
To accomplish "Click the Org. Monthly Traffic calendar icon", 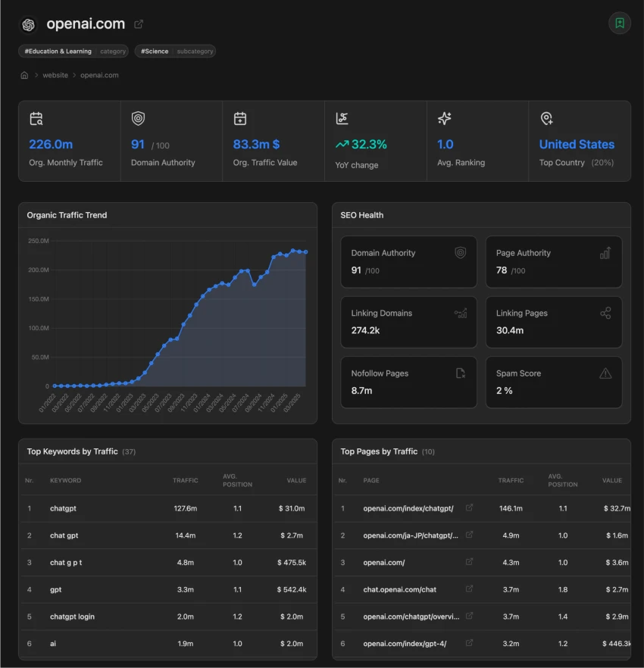I will pos(36,118).
